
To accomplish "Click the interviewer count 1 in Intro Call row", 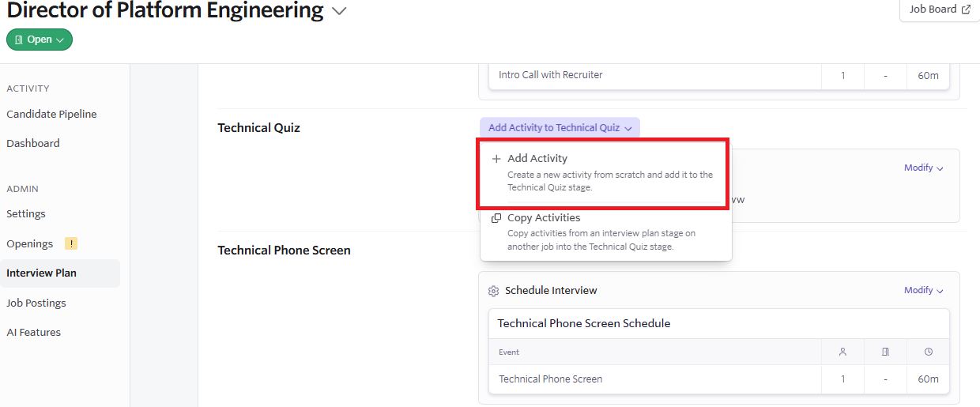I will coord(842,76).
